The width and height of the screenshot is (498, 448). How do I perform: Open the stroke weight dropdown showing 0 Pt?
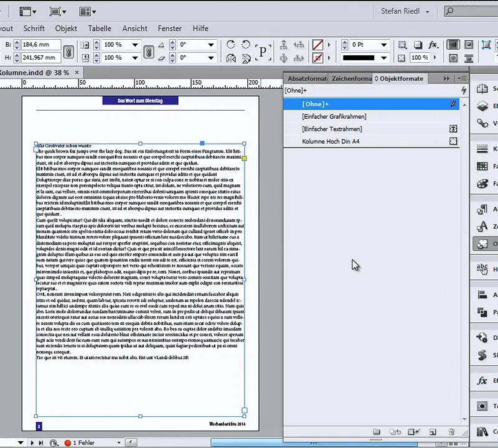(385, 44)
